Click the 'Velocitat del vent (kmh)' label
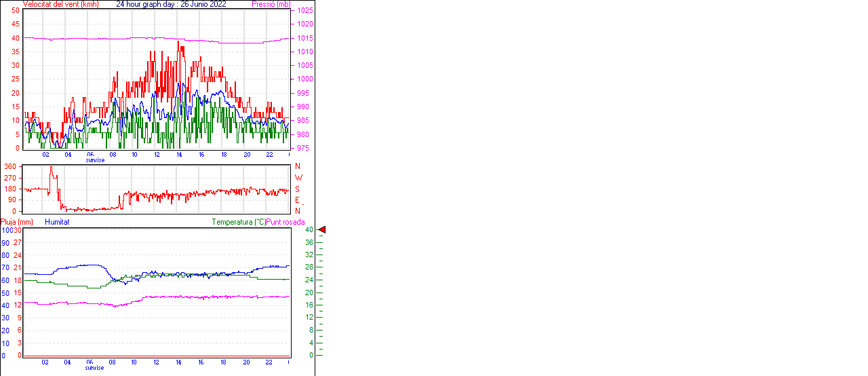The height and width of the screenshot is (376, 868). click(60, 4)
